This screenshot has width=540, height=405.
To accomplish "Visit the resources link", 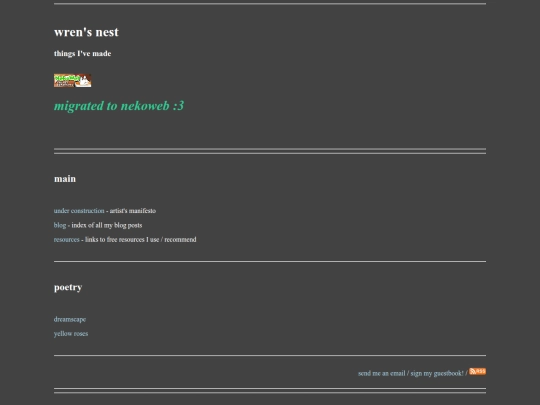I will click(66, 240).
